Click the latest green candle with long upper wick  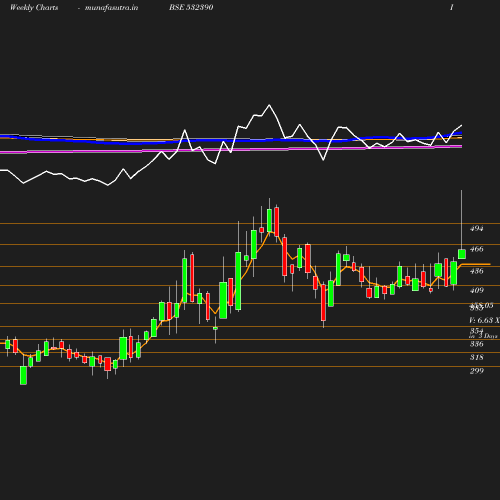[x=462, y=254]
